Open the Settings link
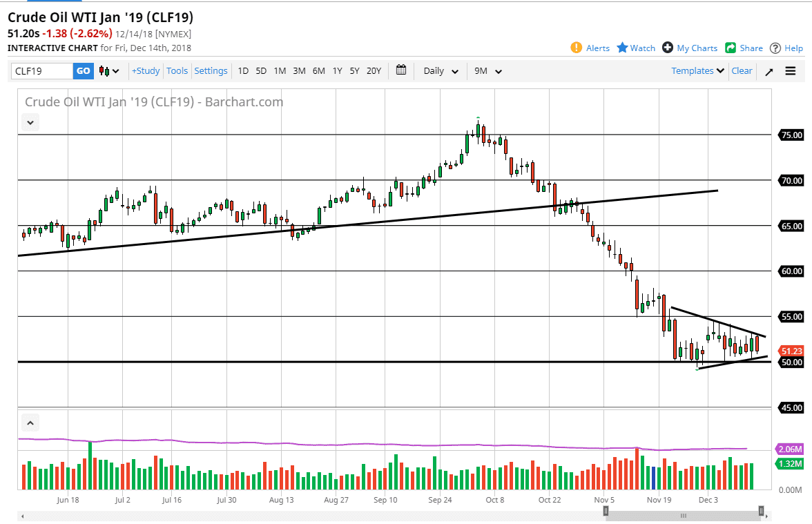The width and height of the screenshot is (812, 524). coord(211,70)
